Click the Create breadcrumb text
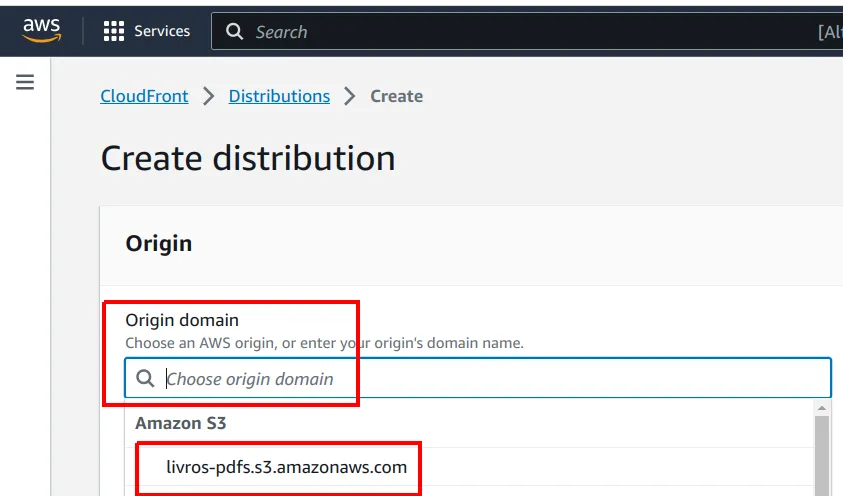This screenshot has height=496, width=843. pyautogui.click(x=396, y=96)
